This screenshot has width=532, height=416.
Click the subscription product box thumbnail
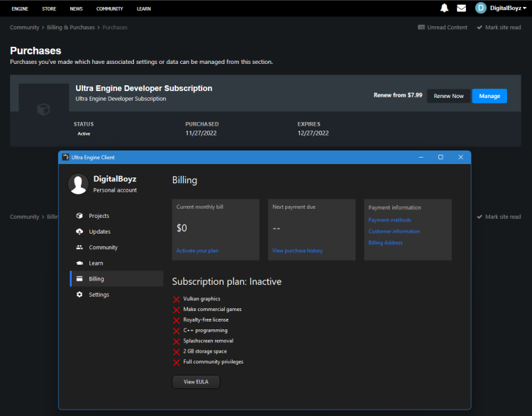tap(43, 109)
